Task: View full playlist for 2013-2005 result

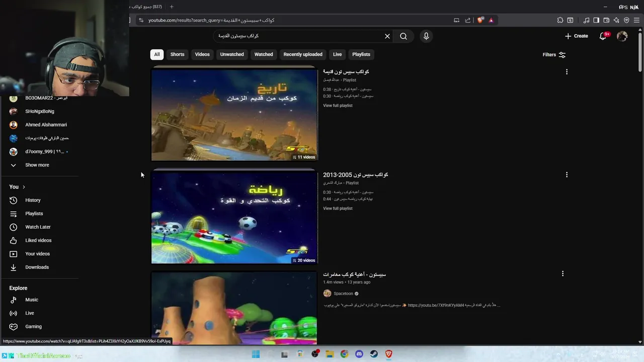Action: coord(338,209)
